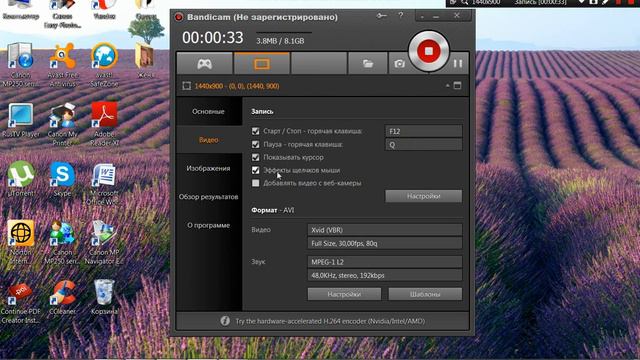The width and height of the screenshot is (640, 360).
Task: Open CCleaner desktop icon
Action: pyautogui.click(x=62, y=297)
